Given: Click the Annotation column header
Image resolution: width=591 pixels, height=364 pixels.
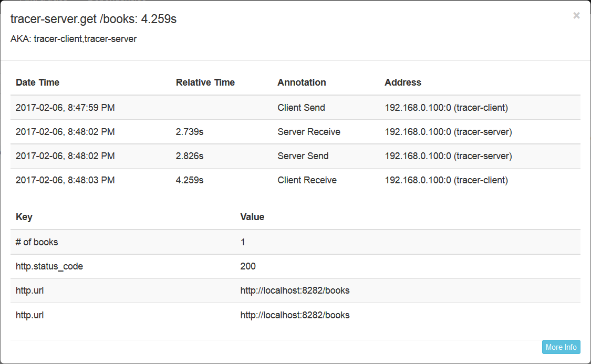Looking at the screenshot, I should (x=302, y=82).
